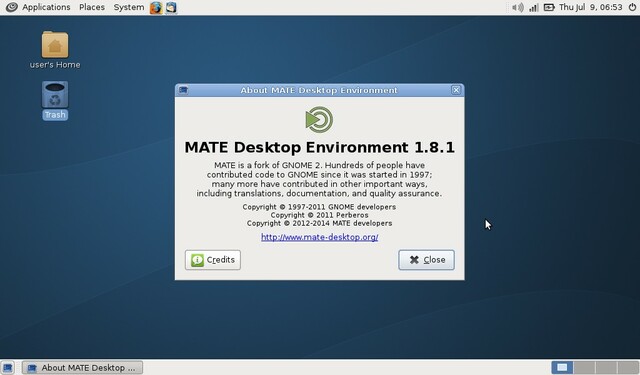Open the clock showing Thu Jul 9, 06:53

(591, 7)
